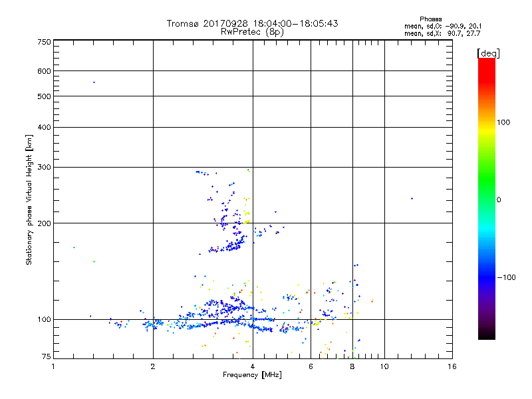Click the y-axis '400' tick label
The width and height of the screenshot is (532, 399).
[x=44, y=127]
